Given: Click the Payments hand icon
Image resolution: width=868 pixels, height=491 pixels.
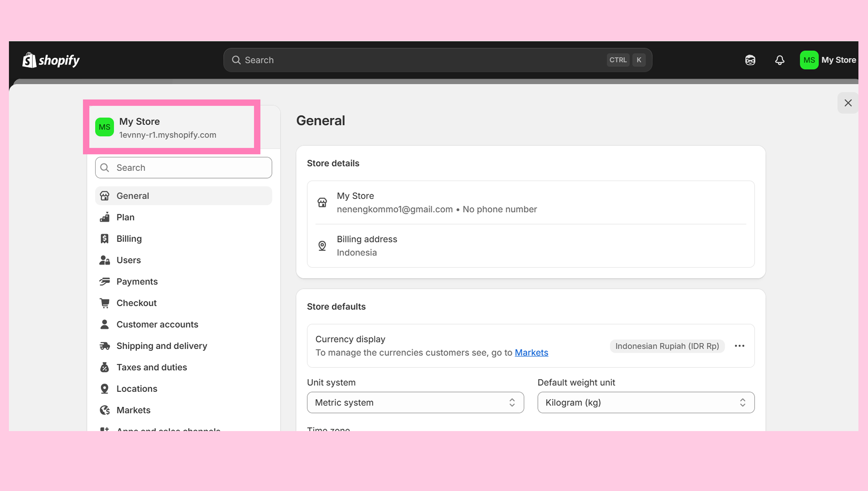Looking at the screenshot, I should point(105,282).
